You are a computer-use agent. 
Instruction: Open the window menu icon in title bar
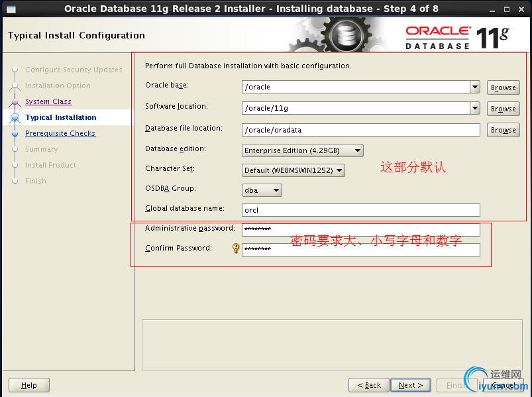11,9
